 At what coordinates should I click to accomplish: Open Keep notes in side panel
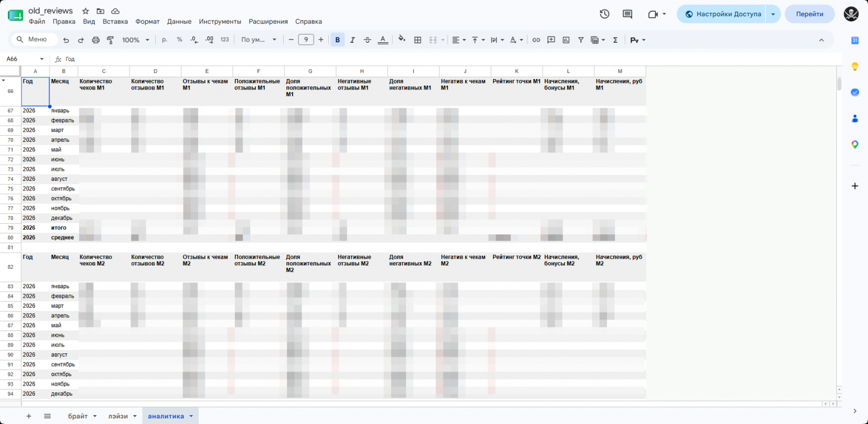855,66
